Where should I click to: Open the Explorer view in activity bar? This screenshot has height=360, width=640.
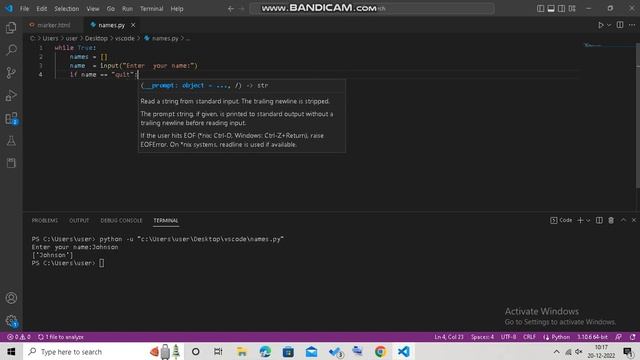click(x=11, y=27)
